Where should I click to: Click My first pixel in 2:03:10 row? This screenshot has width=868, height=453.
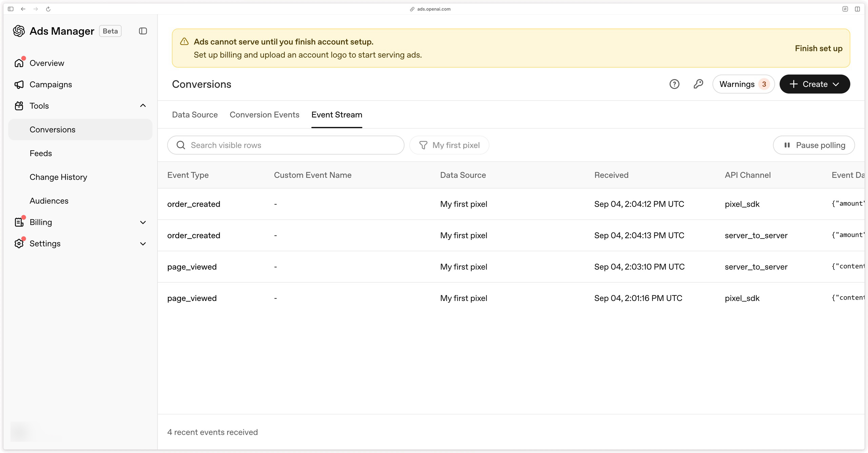pyautogui.click(x=463, y=267)
